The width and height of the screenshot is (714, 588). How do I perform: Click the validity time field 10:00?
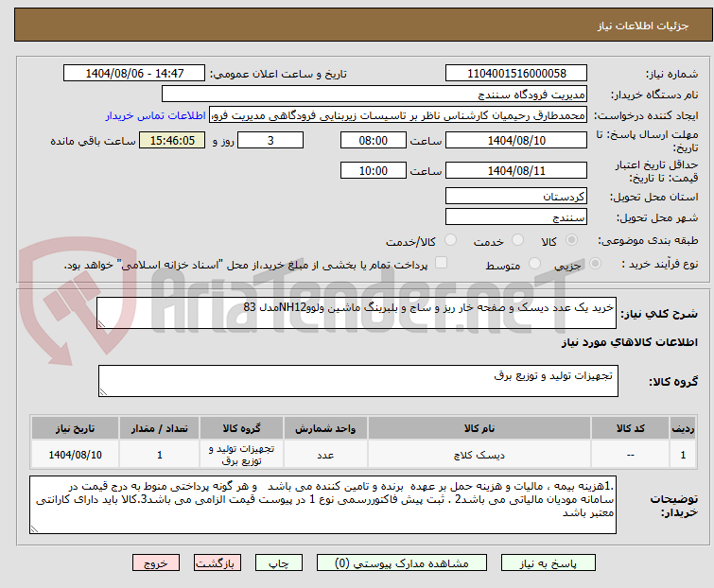click(x=373, y=171)
